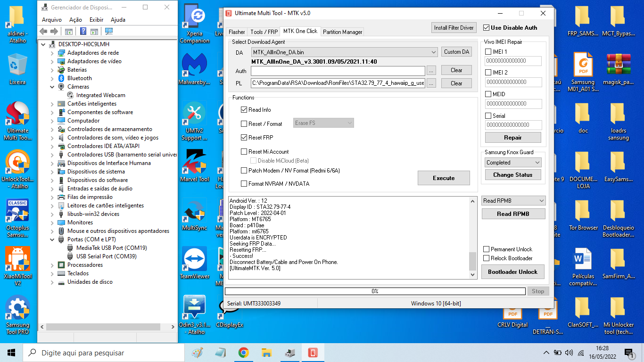The height and width of the screenshot is (362, 644).
Task: Open the UnlockTool shortcut icon
Action: point(17,170)
